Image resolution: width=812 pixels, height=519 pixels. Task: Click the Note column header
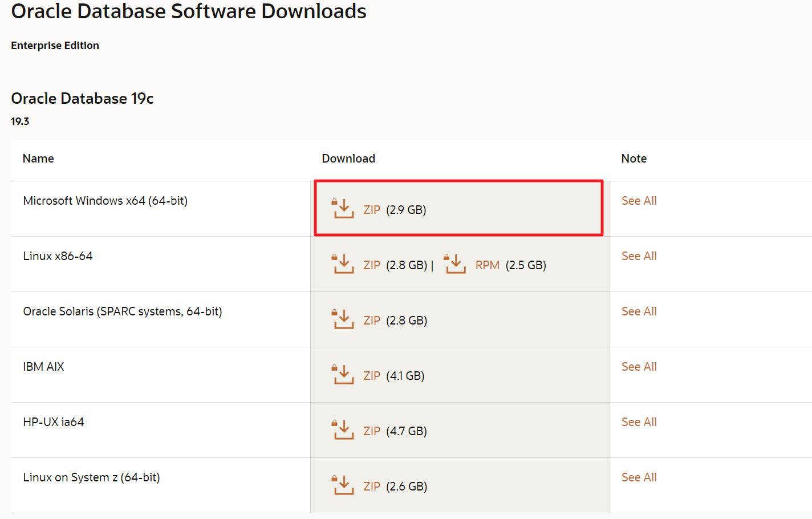[634, 159]
